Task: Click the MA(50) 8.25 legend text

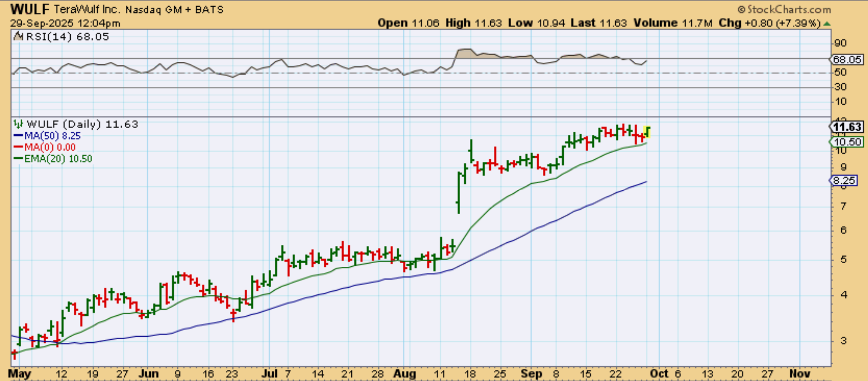Action: click(52, 136)
